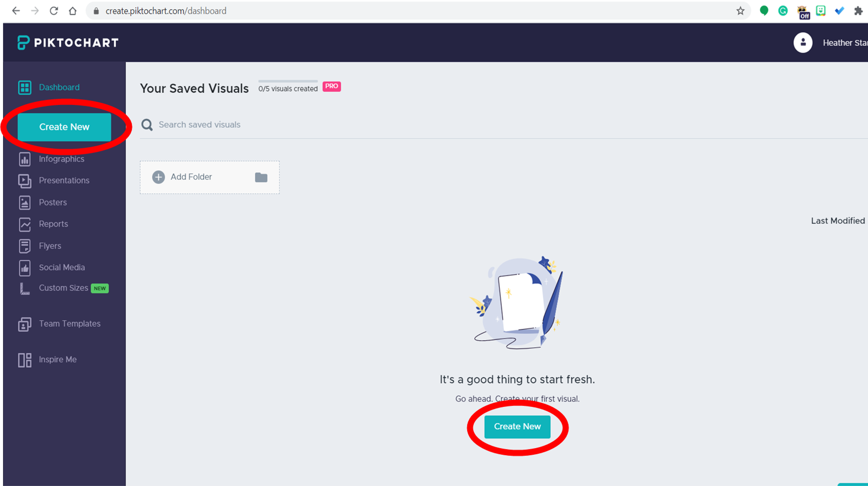Open the Social Media thumbs-up icon
This screenshot has height=486, width=868.
(25, 268)
